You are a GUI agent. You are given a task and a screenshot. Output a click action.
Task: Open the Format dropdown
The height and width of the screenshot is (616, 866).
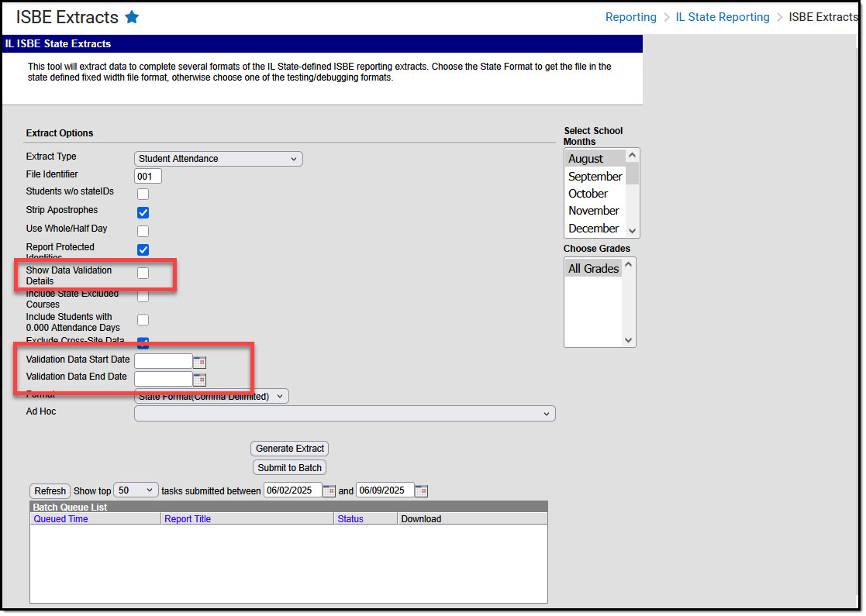(211, 396)
